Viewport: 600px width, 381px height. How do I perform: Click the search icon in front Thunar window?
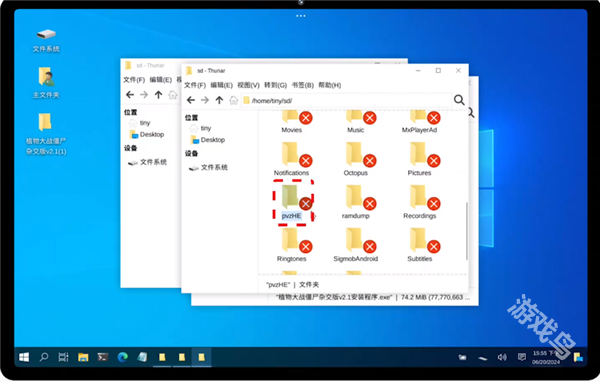pos(459,100)
